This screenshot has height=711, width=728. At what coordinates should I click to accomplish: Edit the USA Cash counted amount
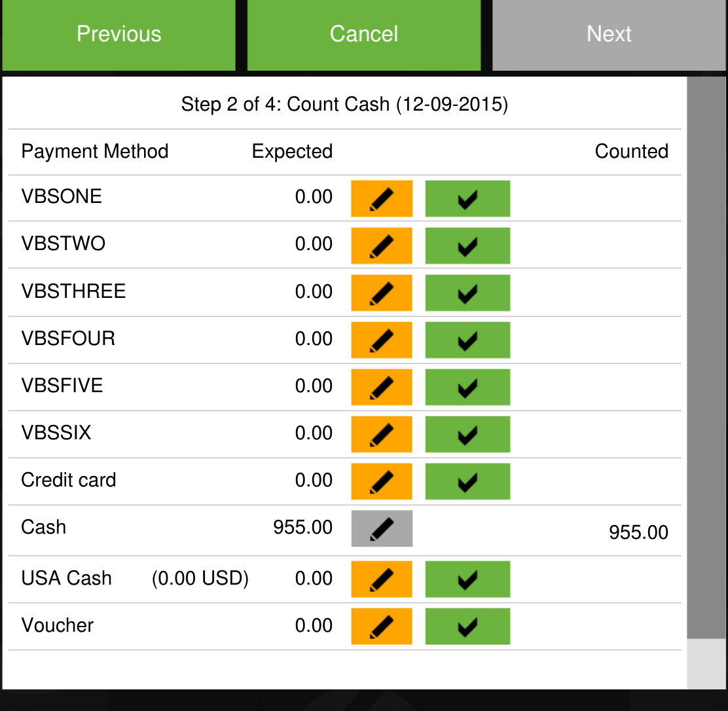click(382, 579)
